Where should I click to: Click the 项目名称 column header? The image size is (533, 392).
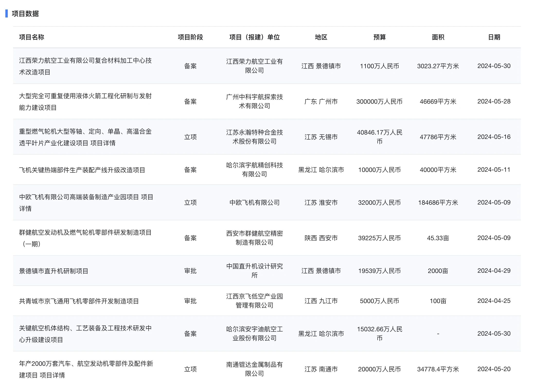tap(31, 37)
